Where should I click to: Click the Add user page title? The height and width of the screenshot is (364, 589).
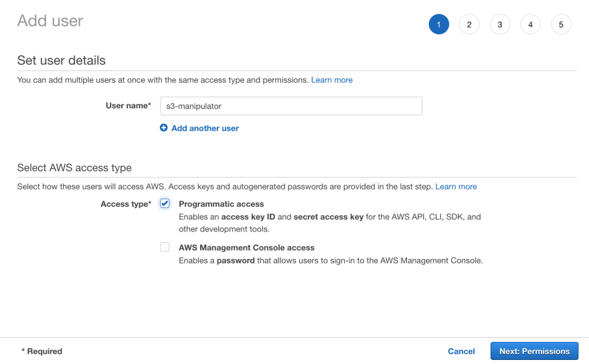pyautogui.click(x=50, y=21)
